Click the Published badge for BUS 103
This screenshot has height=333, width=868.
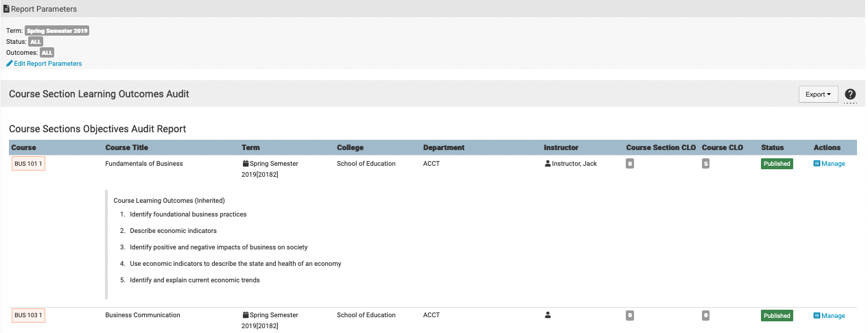(x=777, y=316)
